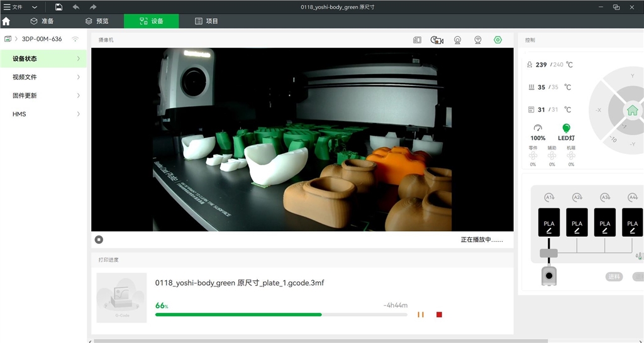The image size is (644, 343).
Task: Click the undo arrow icon
Action: pyautogui.click(x=76, y=7)
